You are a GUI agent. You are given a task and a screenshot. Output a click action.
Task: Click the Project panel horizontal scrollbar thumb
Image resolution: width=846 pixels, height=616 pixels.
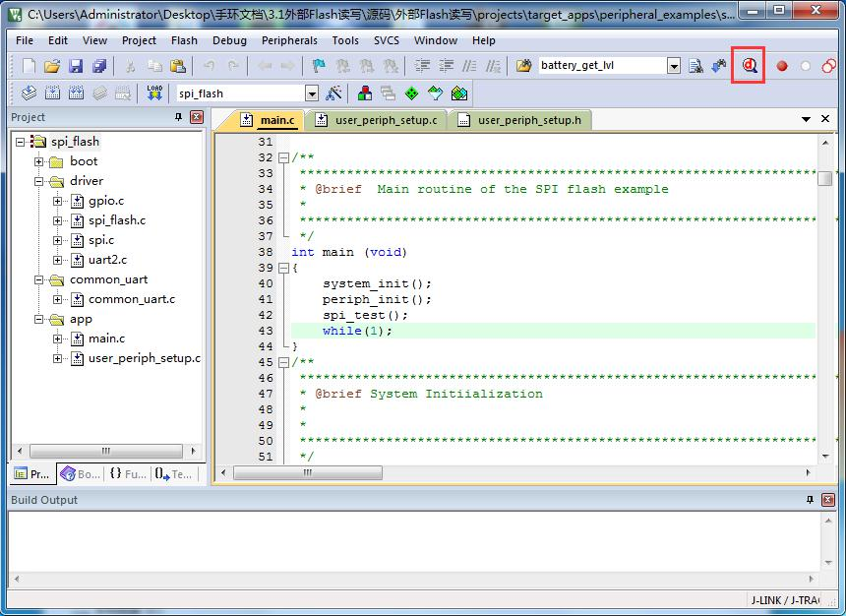(106, 451)
